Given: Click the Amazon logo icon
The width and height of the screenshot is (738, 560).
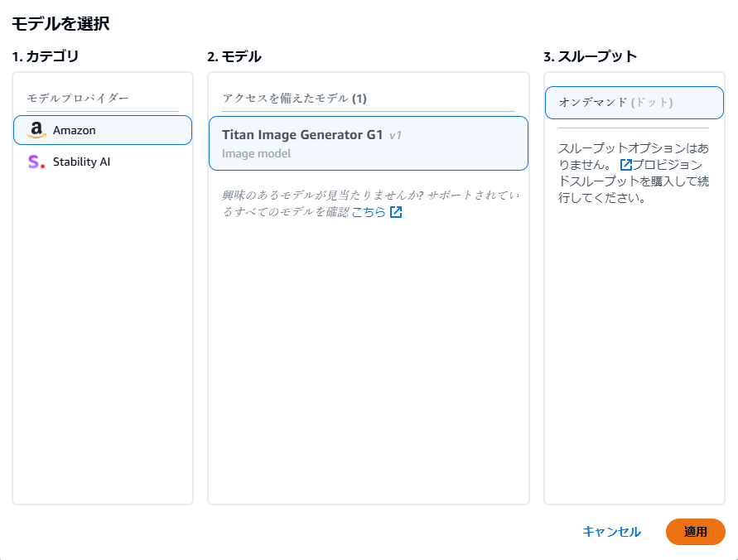Looking at the screenshot, I should pos(35,130).
